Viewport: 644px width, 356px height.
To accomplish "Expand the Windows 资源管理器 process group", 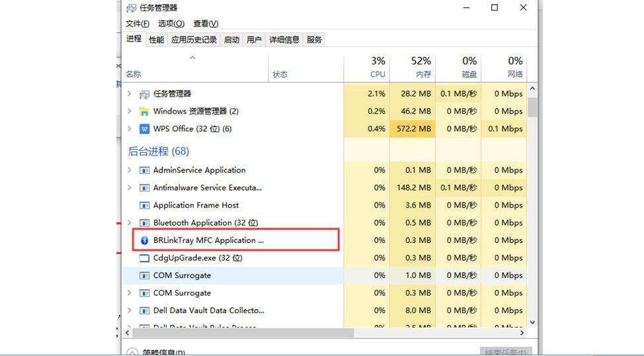I will coord(130,111).
